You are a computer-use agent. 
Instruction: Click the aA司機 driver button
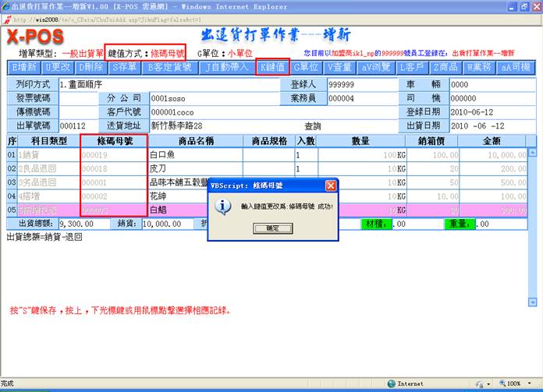coord(517,67)
